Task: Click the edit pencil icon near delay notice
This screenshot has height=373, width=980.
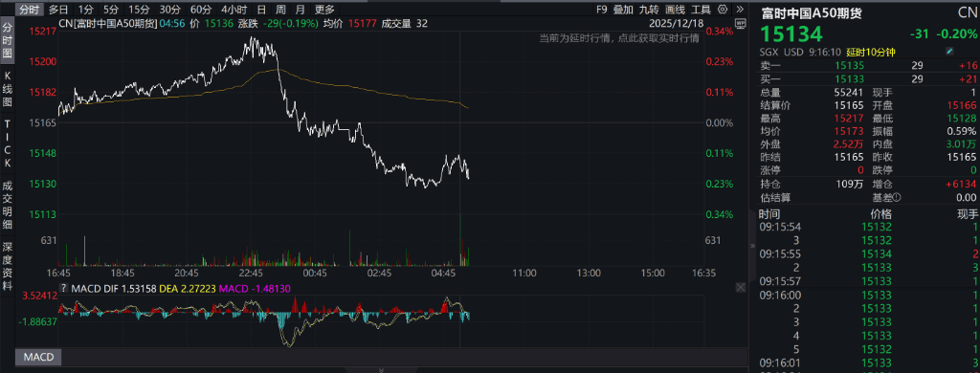Action: coord(950,52)
